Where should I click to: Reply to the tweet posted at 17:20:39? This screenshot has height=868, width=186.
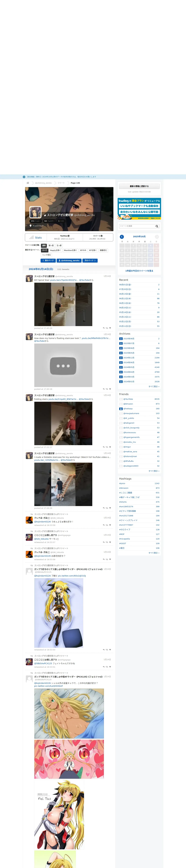pyautogui.click(x=104, y=508)
